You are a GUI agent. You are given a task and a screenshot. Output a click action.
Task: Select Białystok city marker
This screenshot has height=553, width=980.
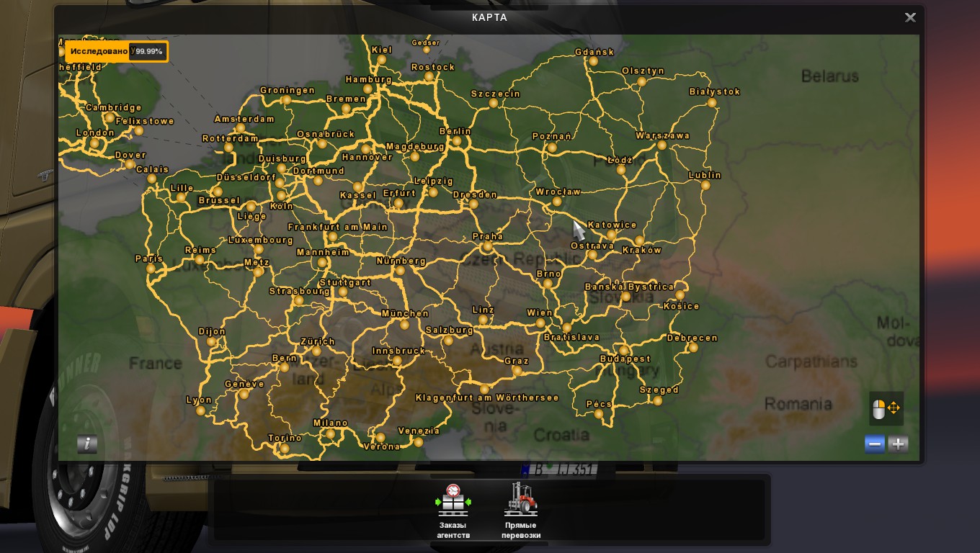712,103
